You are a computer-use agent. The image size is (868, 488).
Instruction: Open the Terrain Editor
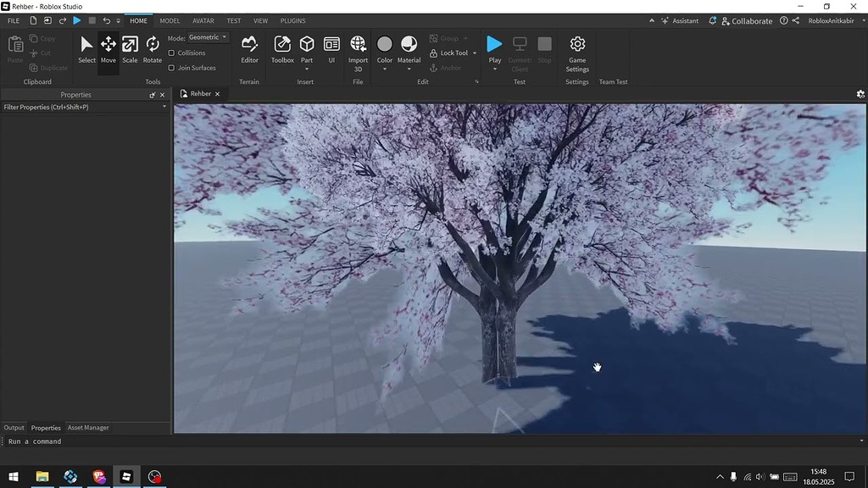(249, 49)
